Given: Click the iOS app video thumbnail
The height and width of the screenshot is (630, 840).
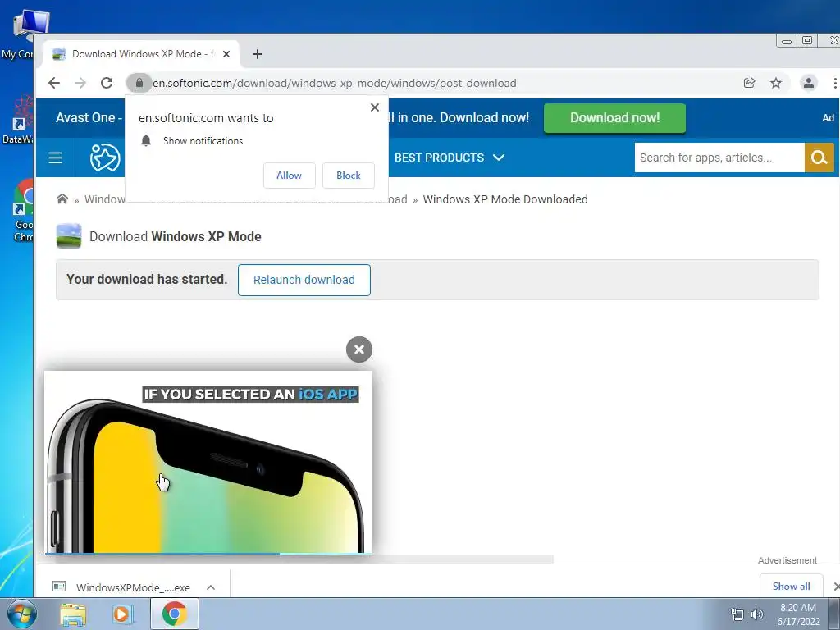Looking at the screenshot, I should [x=208, y=462].
